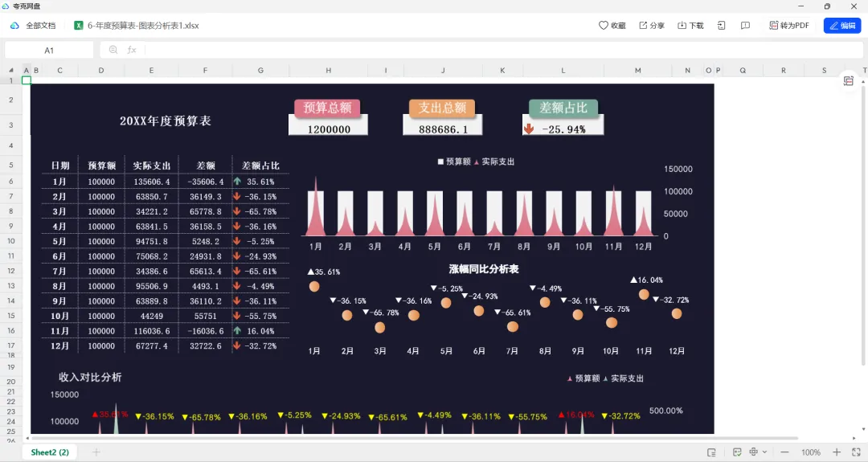868x462 pixels.
Task: Click the A1 cell name box
Action: click(49, 50)
